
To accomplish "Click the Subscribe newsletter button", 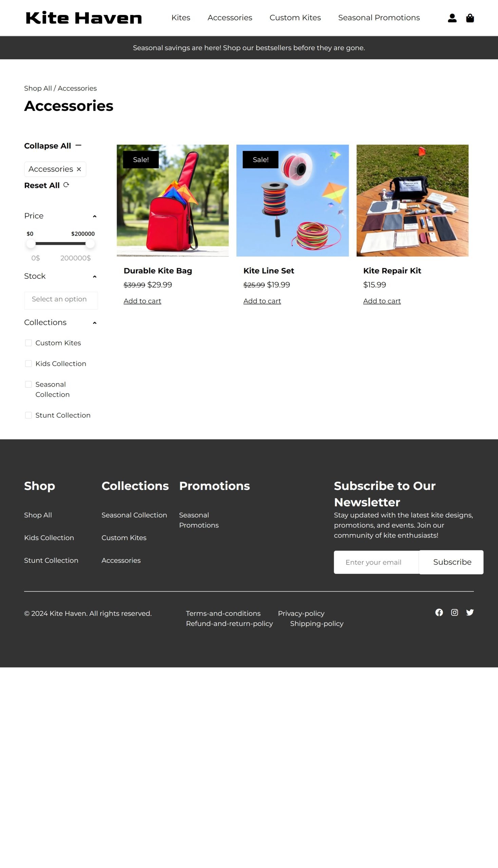I will [x=452, y=562].
